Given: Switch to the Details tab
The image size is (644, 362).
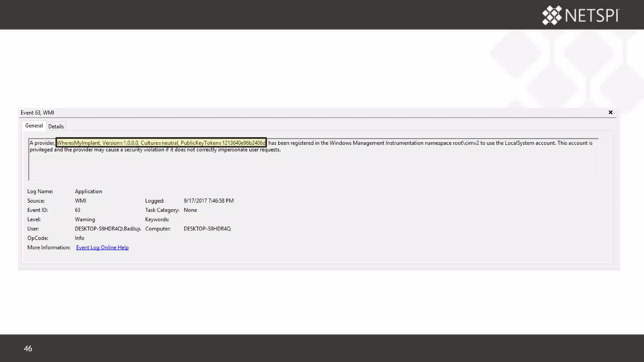Looking at the screenshot, I should [56, 126].
